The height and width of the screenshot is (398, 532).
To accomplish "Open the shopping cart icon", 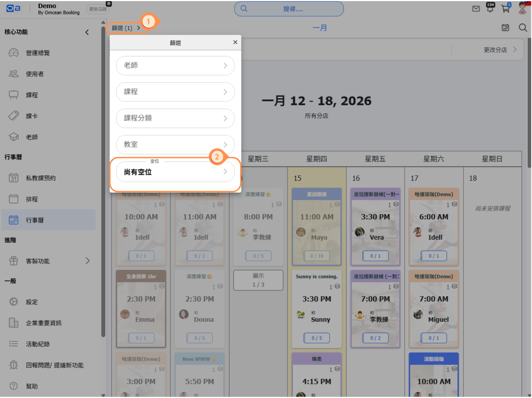I will 505,9.
